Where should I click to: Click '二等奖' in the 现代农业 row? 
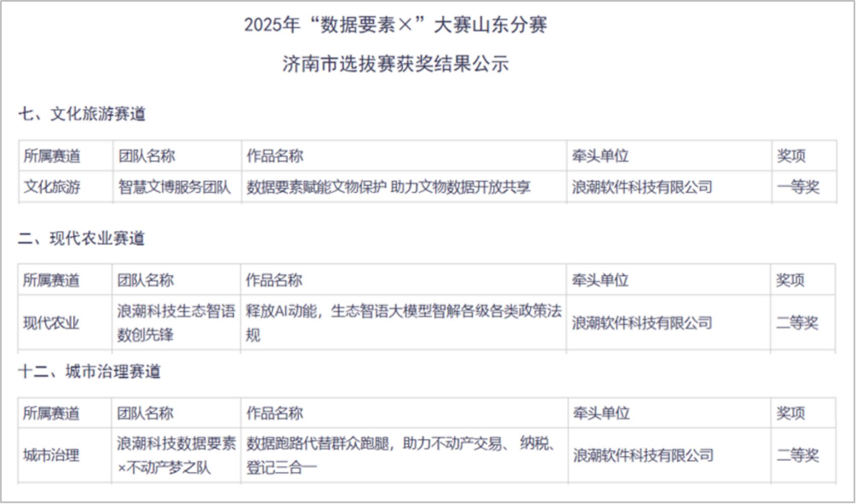(797, 323)
